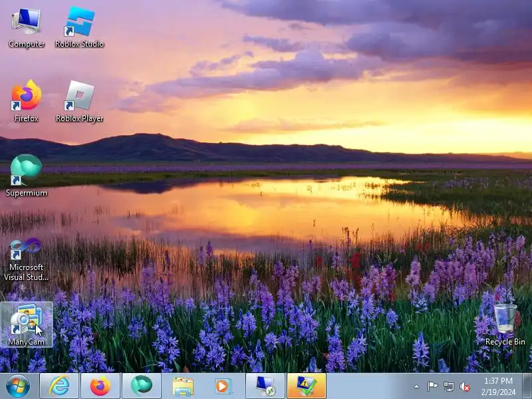Select the Roblox Studio shortcut

(x=79, y=29)
